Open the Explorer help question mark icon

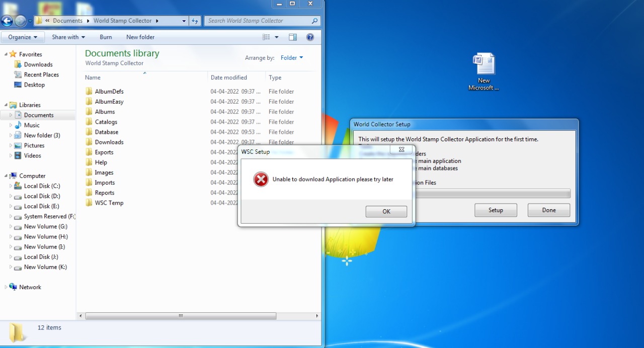310,37
